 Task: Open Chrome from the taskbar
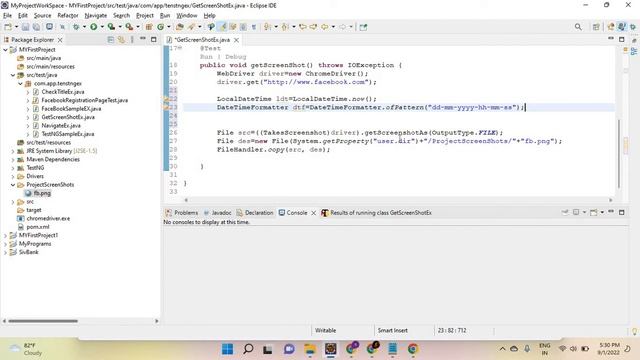413,349
